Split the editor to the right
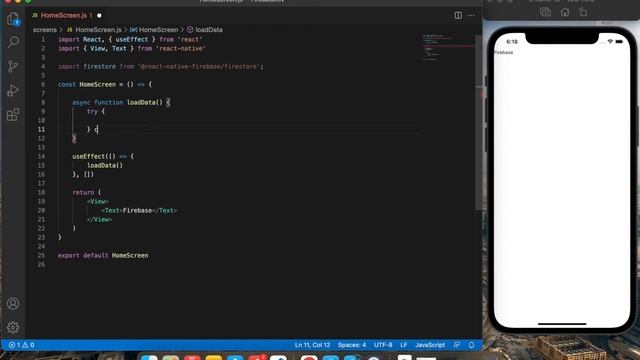Viewport: 640px width, 360px height. (458, 16)
